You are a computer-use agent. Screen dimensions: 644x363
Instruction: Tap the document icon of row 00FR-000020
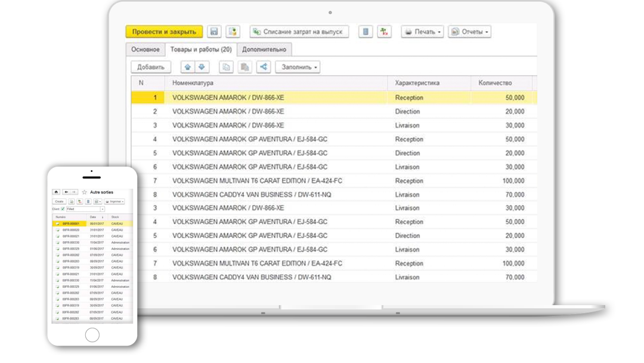(x=57, y=230)
